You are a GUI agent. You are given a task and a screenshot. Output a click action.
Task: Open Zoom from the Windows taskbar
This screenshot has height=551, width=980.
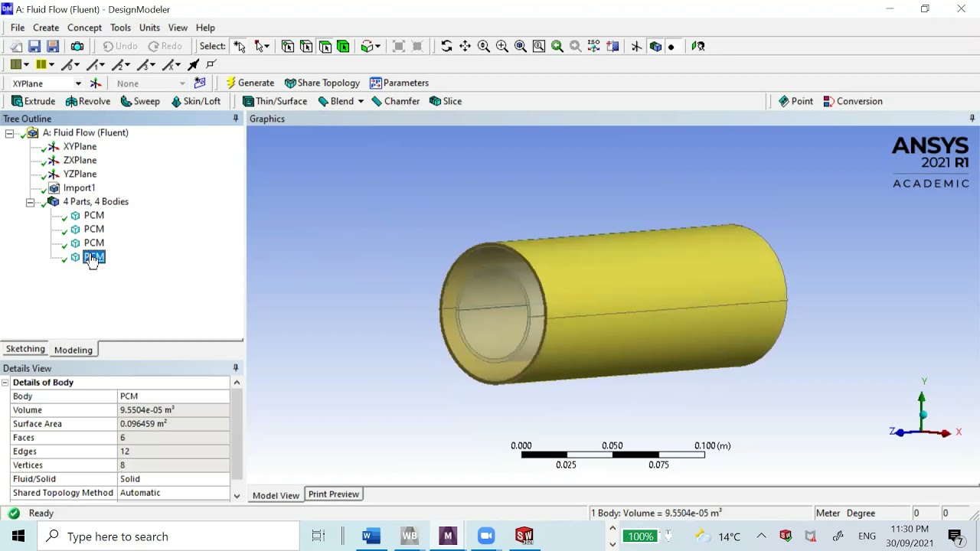coord(486,536)
